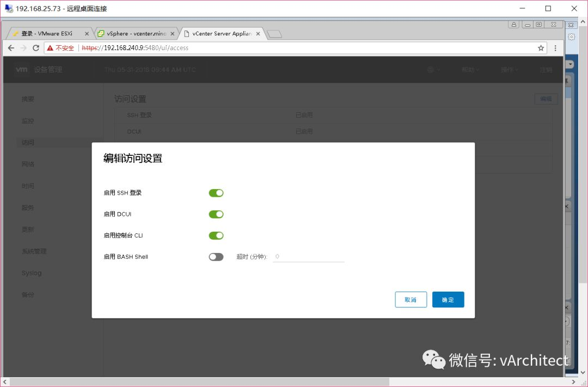The width and height of the screenshot is (588, 387).
Task: Close the vCenter Server Appliance tab
Action: point(258,34)
